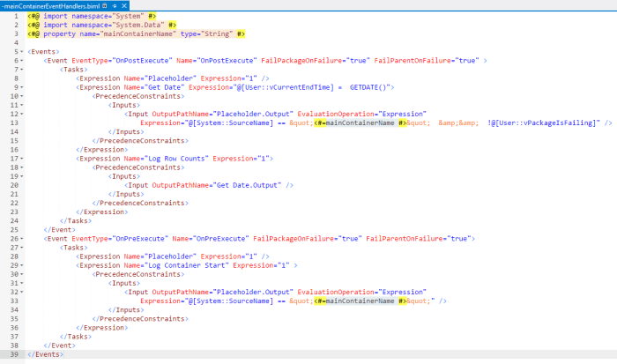This screenshot has height=364, width=617.
Task: Click the closing </Events> tag on line 39
Action: point(45,354)
